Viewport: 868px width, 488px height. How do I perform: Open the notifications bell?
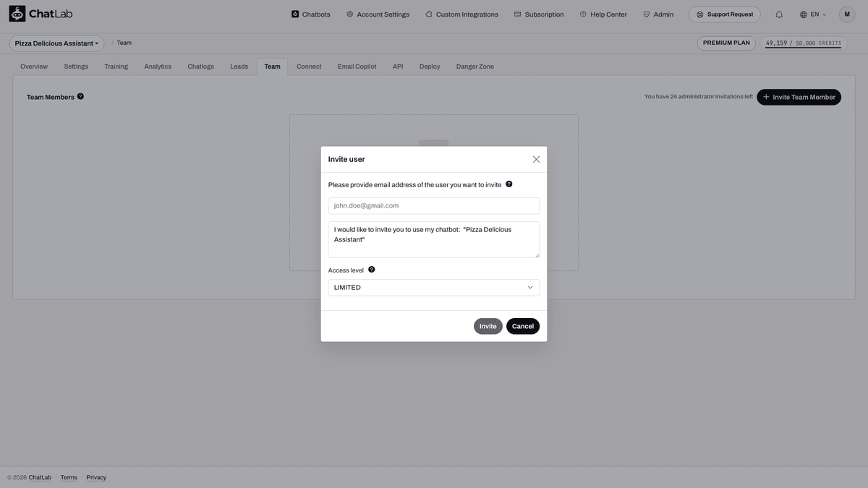(779, 14)
